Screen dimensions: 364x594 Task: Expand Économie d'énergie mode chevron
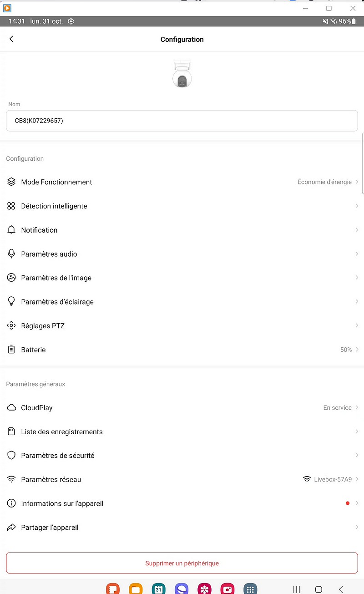click(357, 182)
